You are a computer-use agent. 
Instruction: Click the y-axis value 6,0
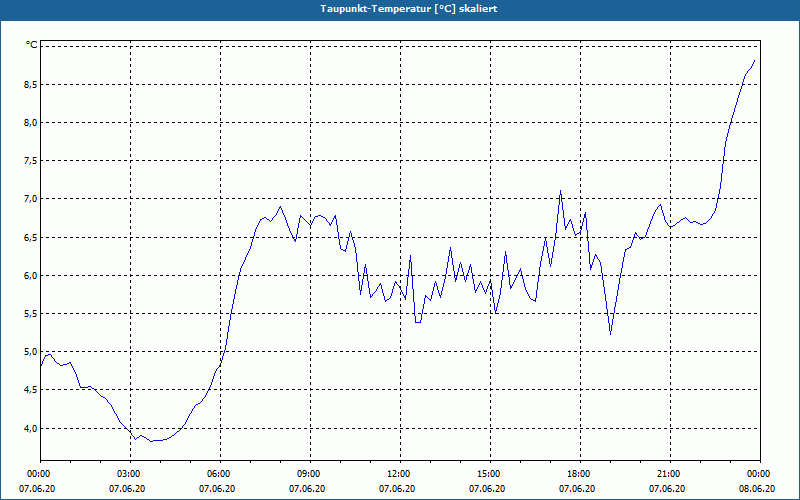31,276
